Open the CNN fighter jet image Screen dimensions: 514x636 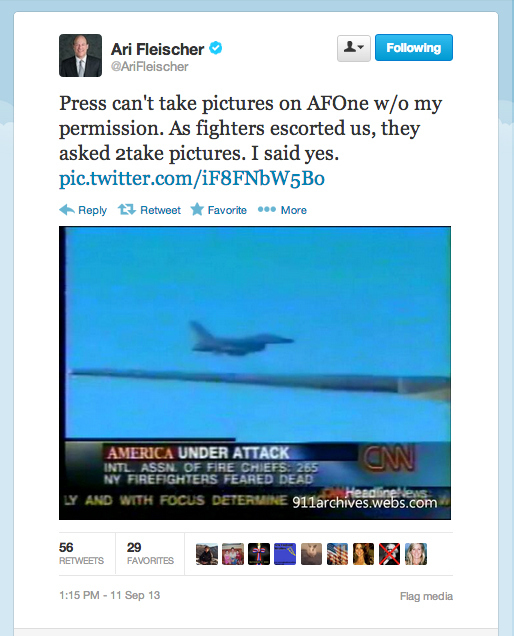pyautogui.click(x=255, y=373)
